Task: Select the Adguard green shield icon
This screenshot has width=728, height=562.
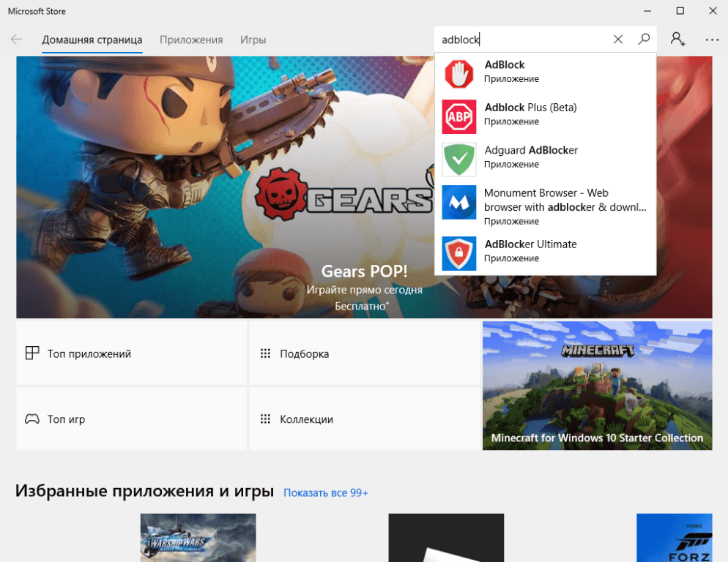Action: [458, 160]
